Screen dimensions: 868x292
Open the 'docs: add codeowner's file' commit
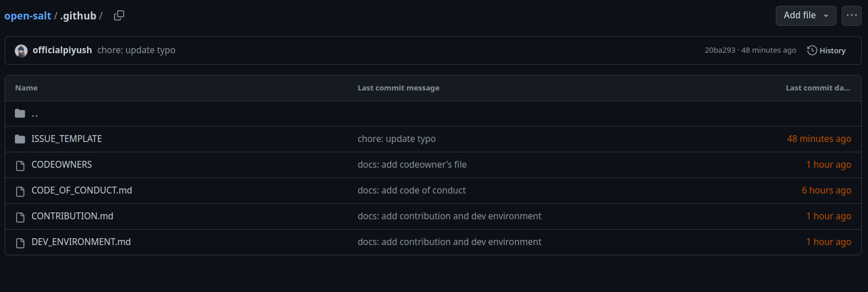(x=412, y=165)
